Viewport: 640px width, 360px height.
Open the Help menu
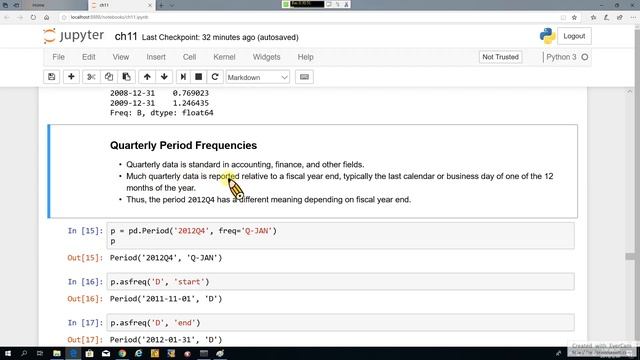[305, 57]
